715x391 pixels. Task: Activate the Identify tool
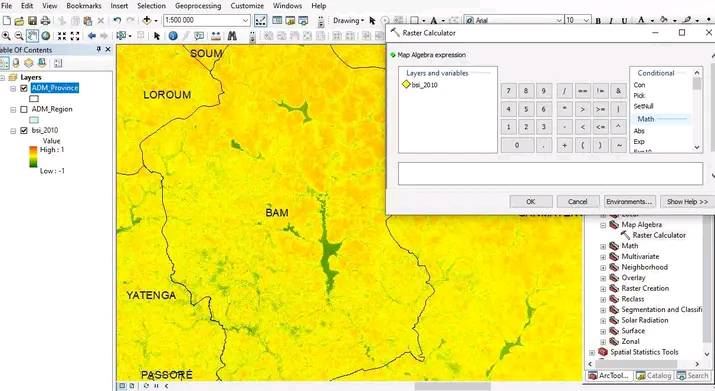coord(173,36)
